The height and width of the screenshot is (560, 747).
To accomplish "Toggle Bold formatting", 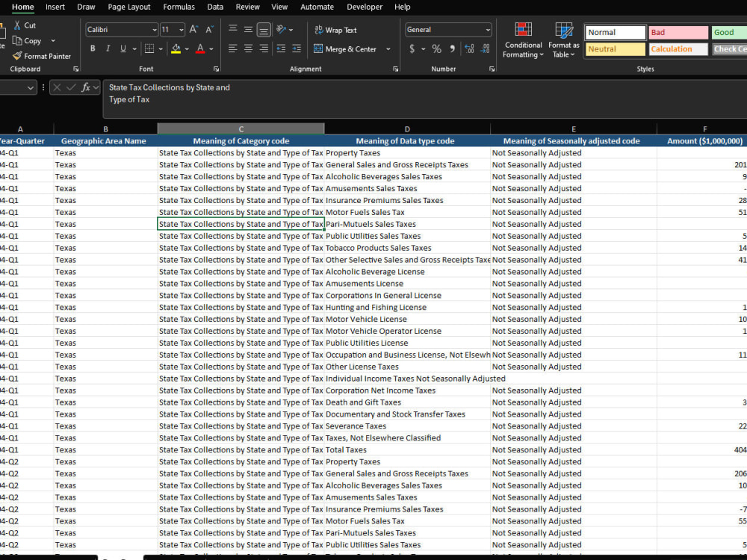I will click(93, 49).
